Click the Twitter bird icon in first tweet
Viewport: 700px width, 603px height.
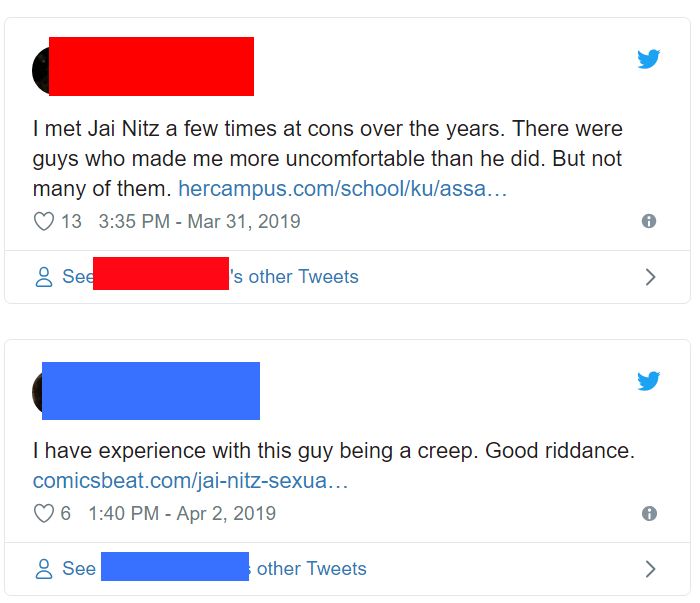point(649,59)
